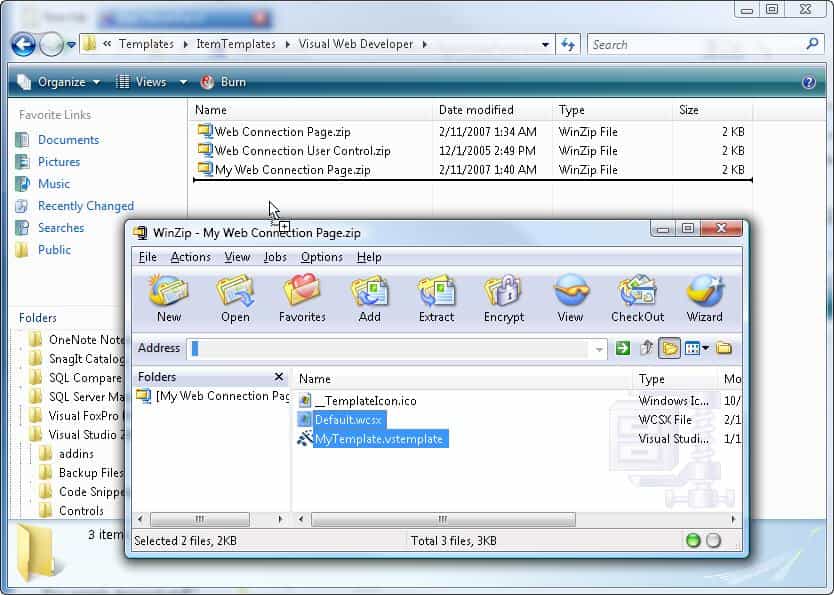Open the WinZip Options menu
Viewport: 834px width, 595px height.
[x=322, y=257]
